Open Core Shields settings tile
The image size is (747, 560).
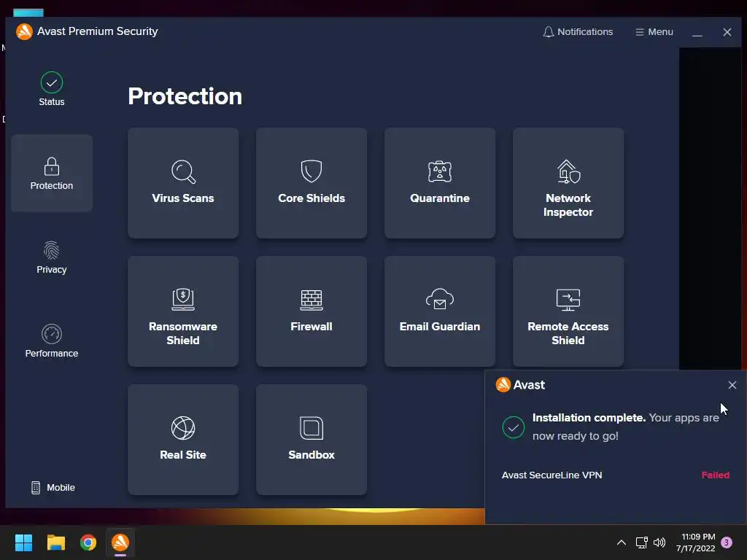pos(311,183)
